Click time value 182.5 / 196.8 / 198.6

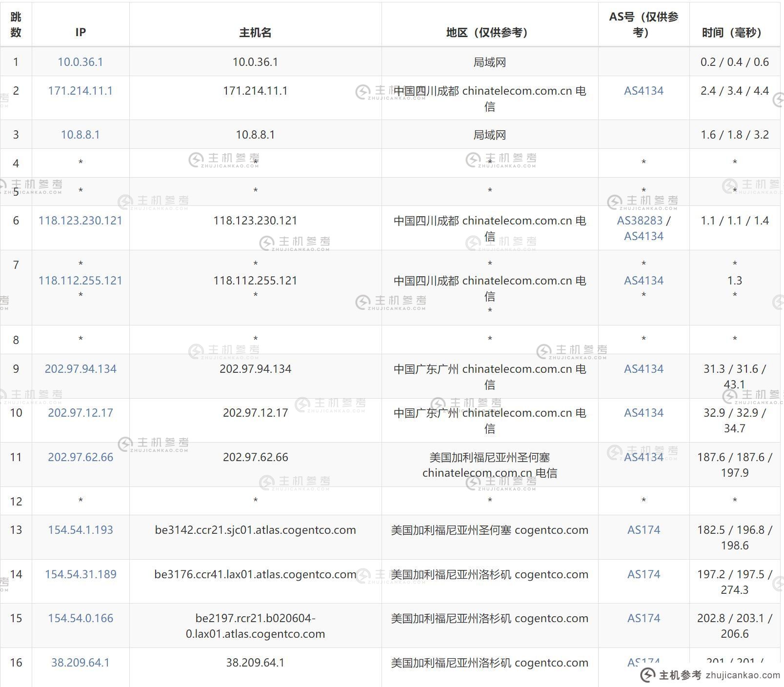pyautogui.click(x=734, y=538)
